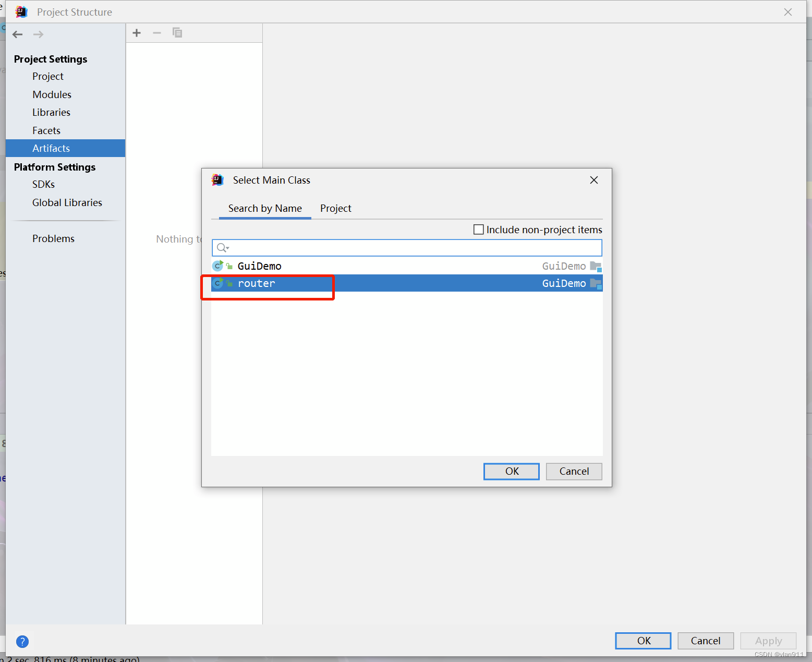This screenshot has width=812, height=662.
Task: Close the Project Structure window
Action: (x=788, y=12)
